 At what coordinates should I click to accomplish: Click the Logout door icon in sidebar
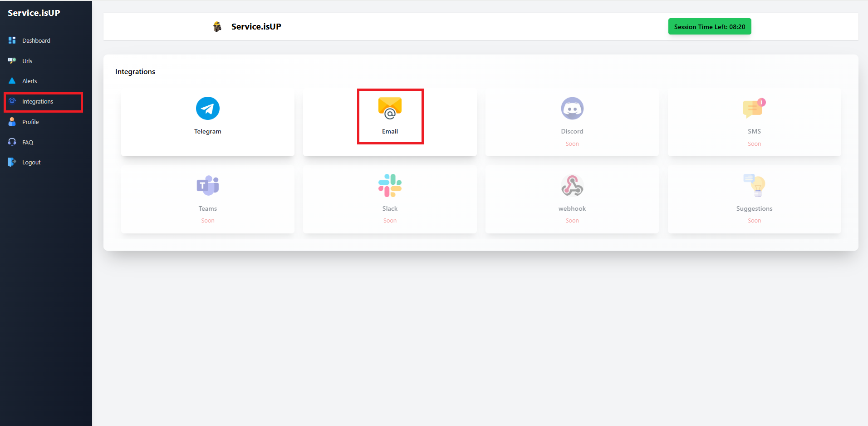click(12, 162)
